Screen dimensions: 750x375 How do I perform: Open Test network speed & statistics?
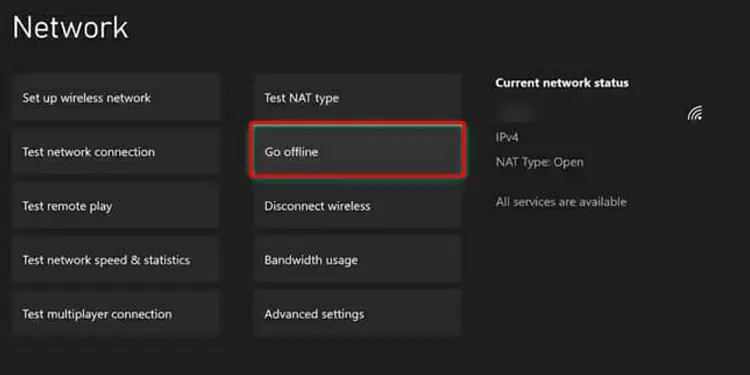tap(116, 260)
